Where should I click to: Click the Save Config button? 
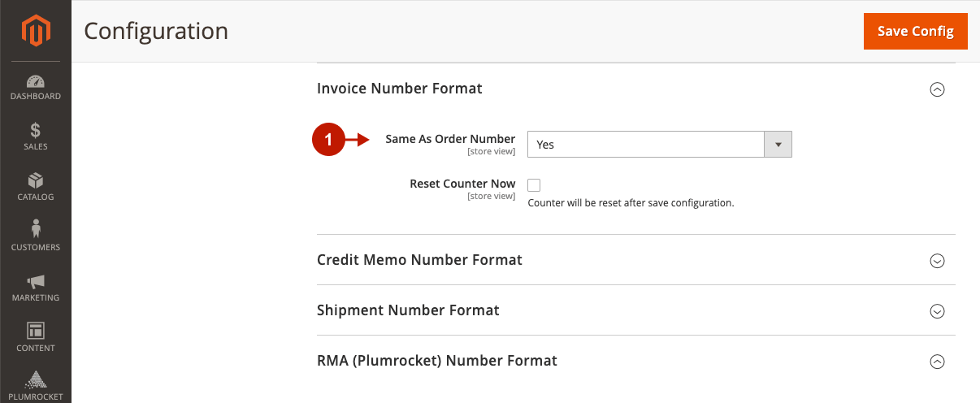916,31
